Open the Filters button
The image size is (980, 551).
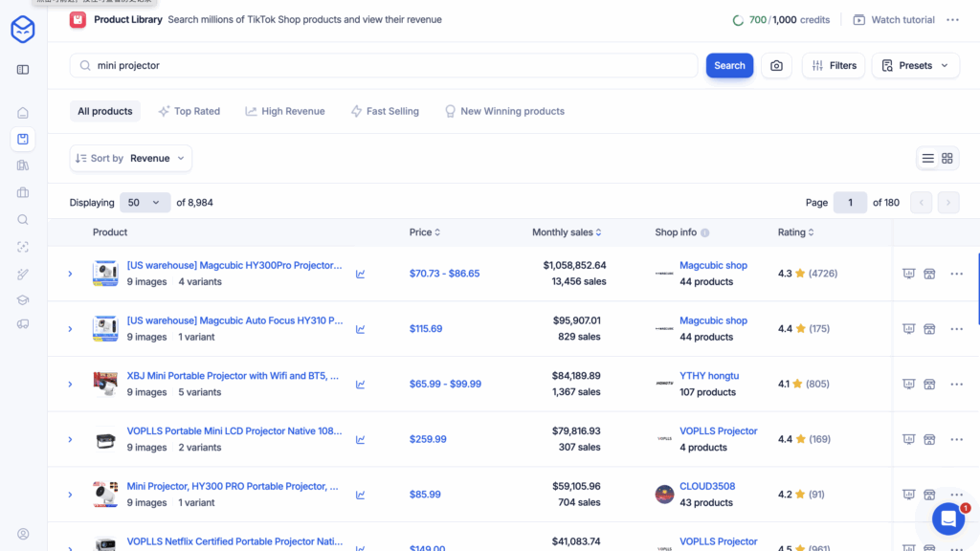click(x=834, y=66)
